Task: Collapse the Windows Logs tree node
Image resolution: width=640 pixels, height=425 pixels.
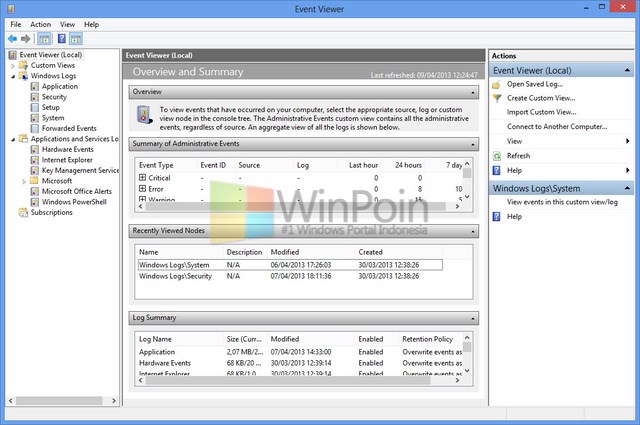Action: coord(13,76)
